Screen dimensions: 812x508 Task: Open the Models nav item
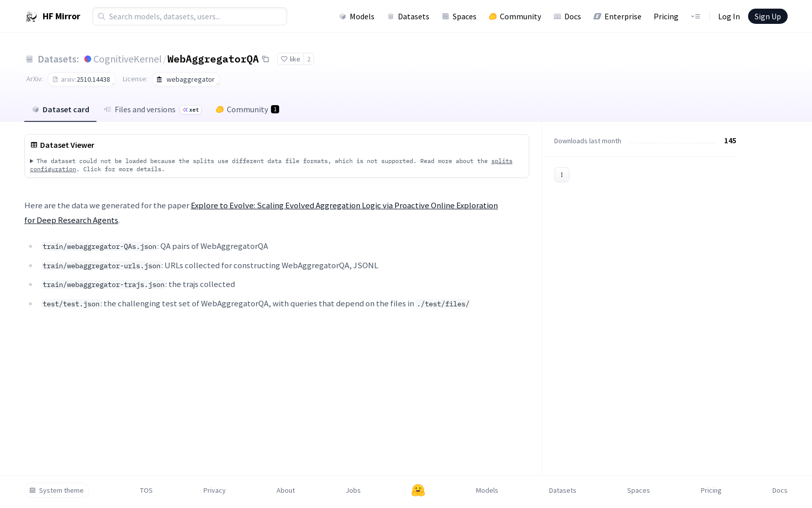coord(357,16)
